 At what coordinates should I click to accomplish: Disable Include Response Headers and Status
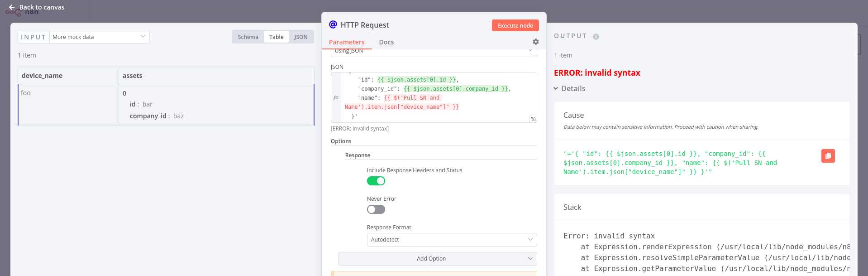pyautogui.click(x=376, y=181)
